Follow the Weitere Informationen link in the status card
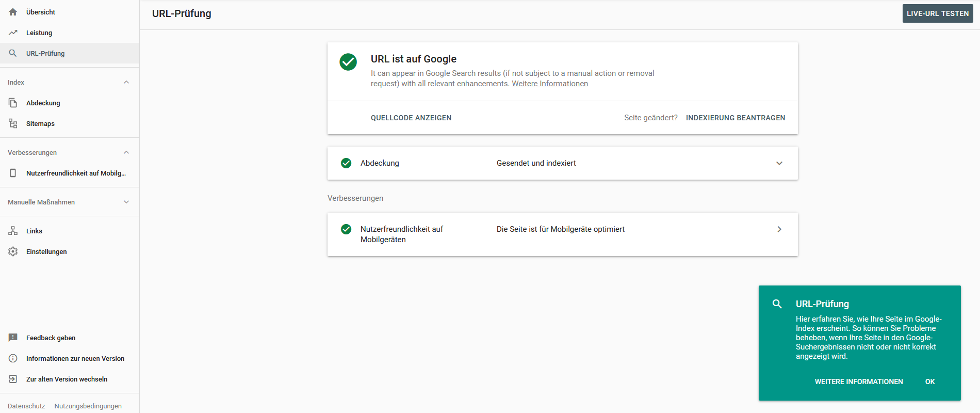The height and width of the screenshot is (413, 980). pyautogui.click(x=550, y=84)
